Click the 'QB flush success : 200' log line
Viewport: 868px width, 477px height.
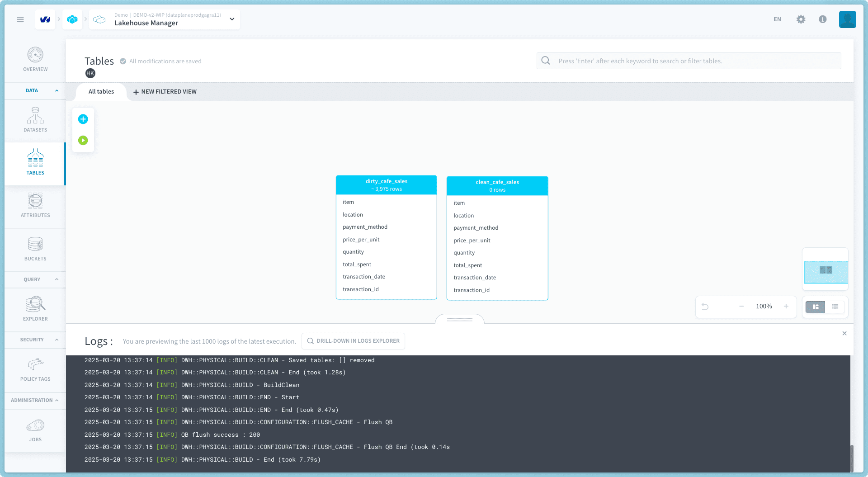tap(172, 435)
